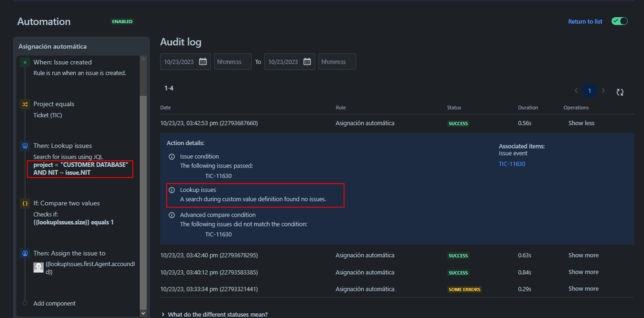644x318 pixels.
Task: Click the refresh audit log icon
Action: (620, 91)
